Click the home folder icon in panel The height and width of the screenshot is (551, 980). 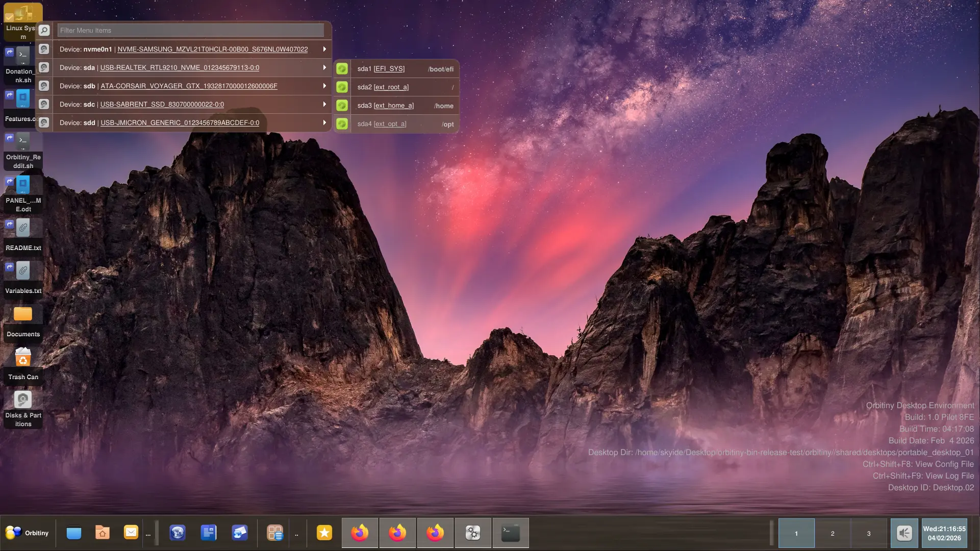102,533
